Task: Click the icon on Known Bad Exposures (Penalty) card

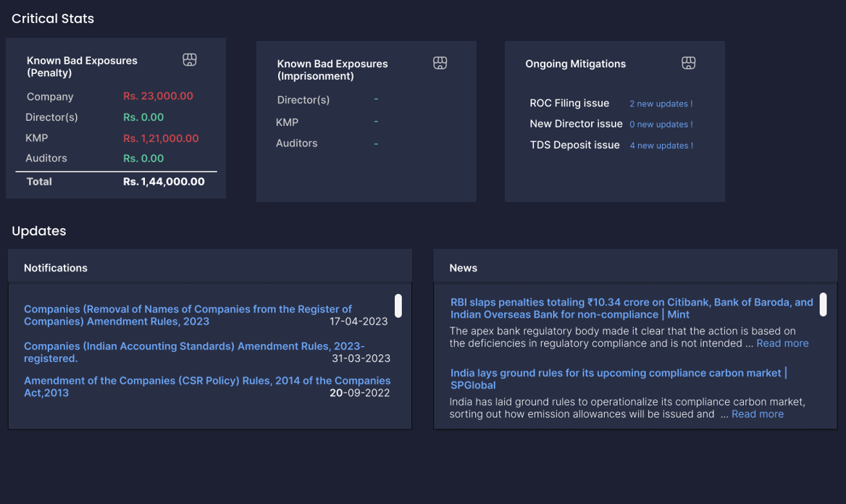Action: (190, 60)
